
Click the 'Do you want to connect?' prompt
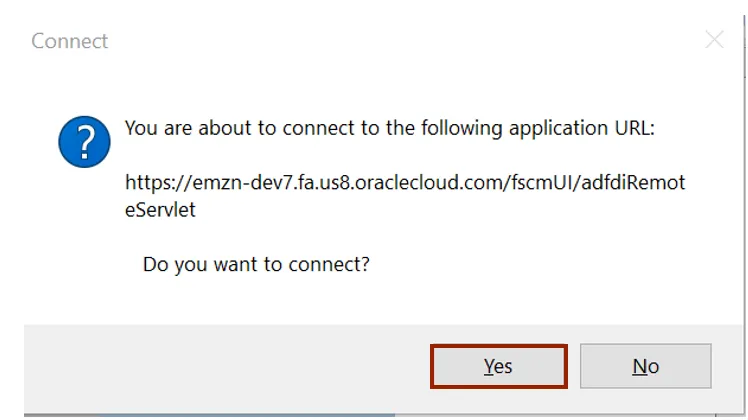pyautogui.click(x=256, y=265)
